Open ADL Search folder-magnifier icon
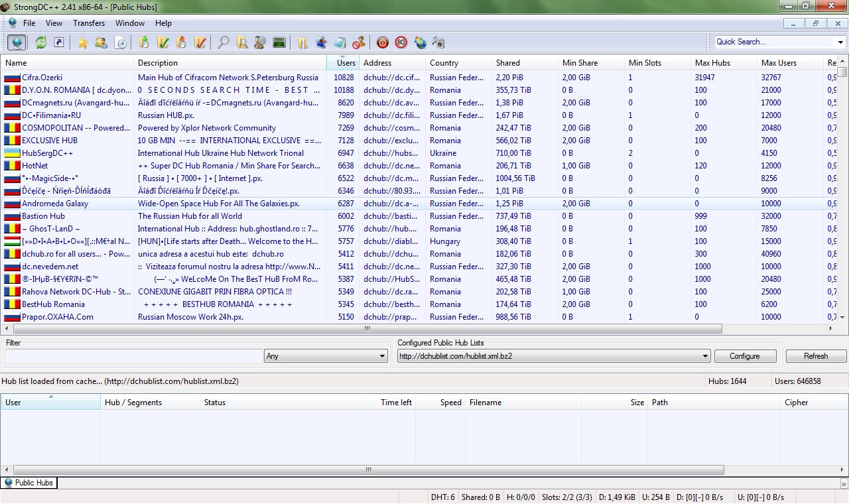 [x=242, y=42]
